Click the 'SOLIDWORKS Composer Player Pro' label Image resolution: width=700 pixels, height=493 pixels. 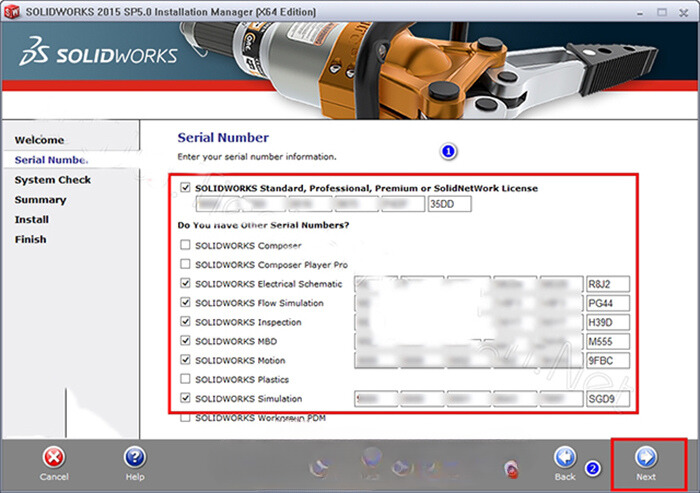point(271,265)
